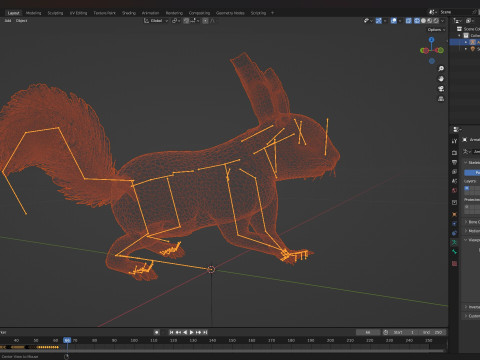Toggle snapping magnet in viewport header

pos(186,21)
